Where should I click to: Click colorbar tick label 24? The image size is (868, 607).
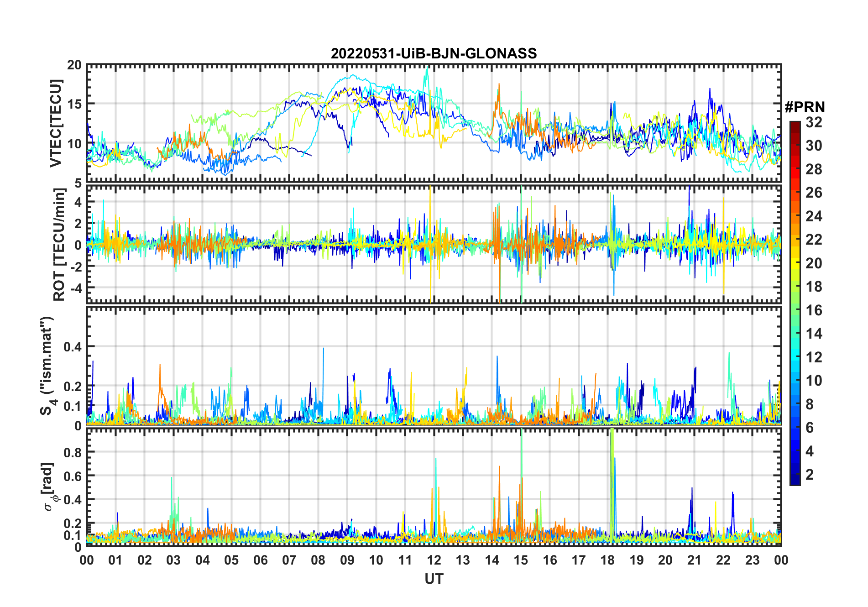click(814, 216)
